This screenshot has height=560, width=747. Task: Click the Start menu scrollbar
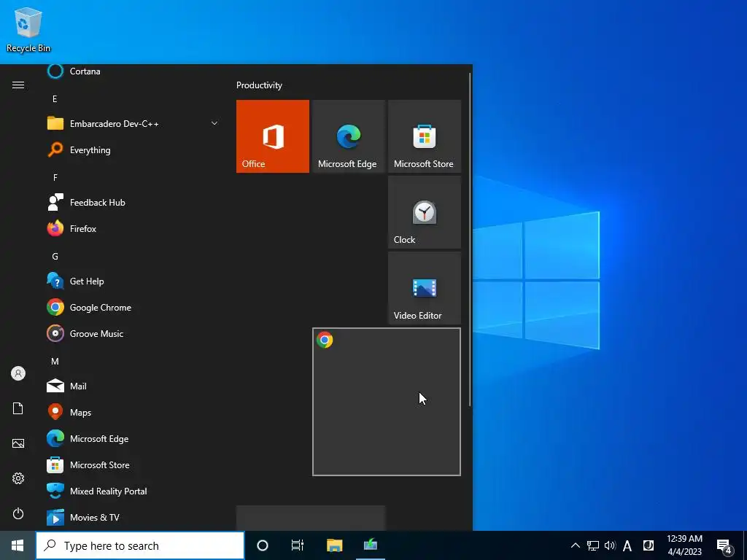click(x=471, y=238)
